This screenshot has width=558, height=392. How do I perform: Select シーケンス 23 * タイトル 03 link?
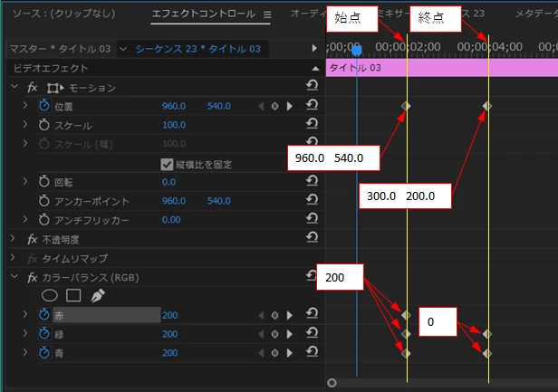click(x=197, y=49)
